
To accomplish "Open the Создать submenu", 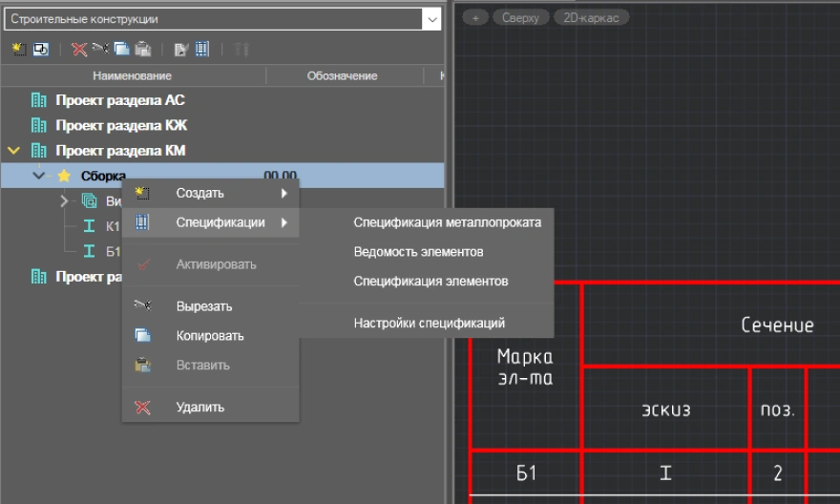I will coord(200,194).
